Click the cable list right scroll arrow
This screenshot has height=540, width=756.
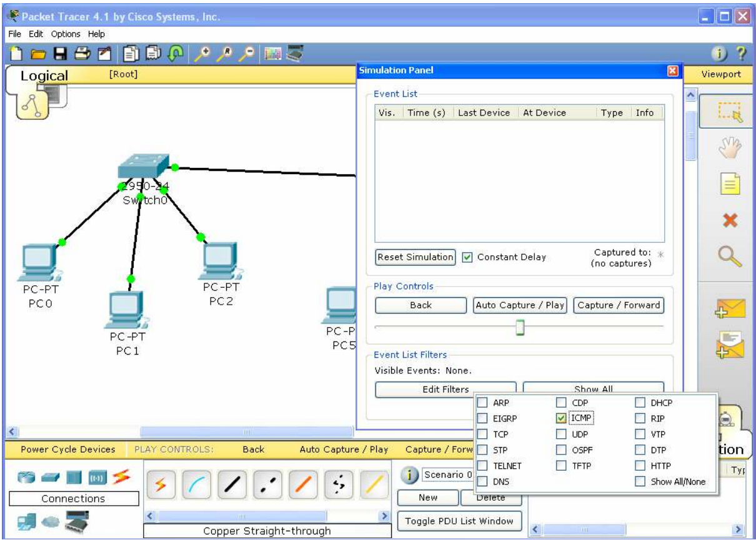tap(385, 516)
